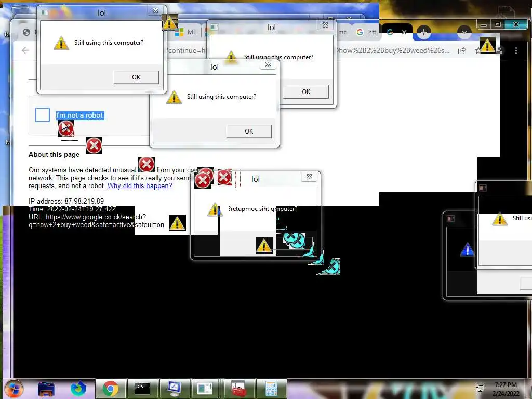The height and width of the screenshot is (399, 532).
Task: Open the Command Prompt taskbar item
Action: 142,389
